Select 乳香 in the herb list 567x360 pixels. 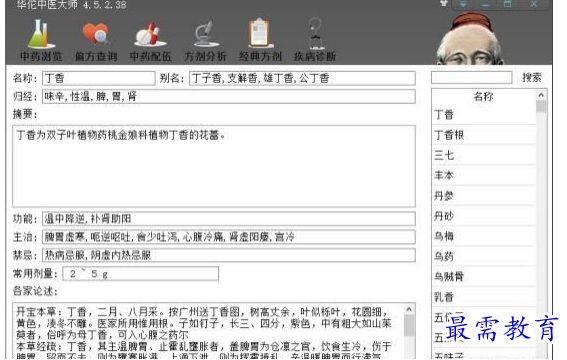(x=484, y=297)
